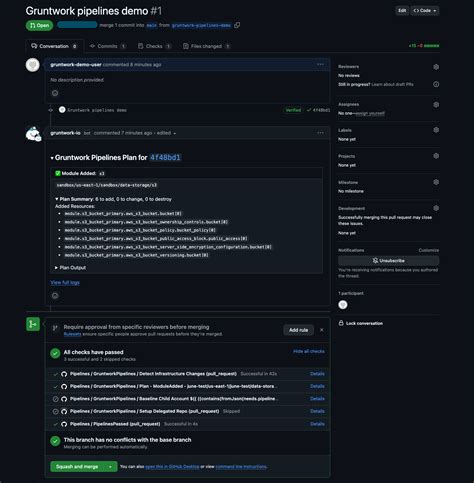Click the green merge status icon
The image size is (474, 483).
33,324
